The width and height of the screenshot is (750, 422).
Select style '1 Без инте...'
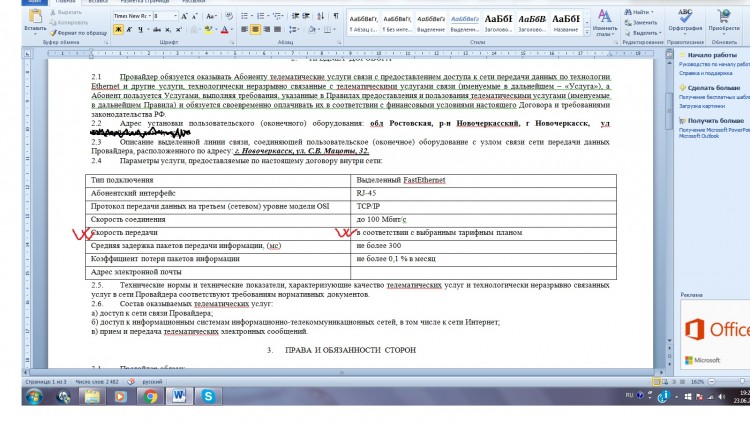[397, 23]
